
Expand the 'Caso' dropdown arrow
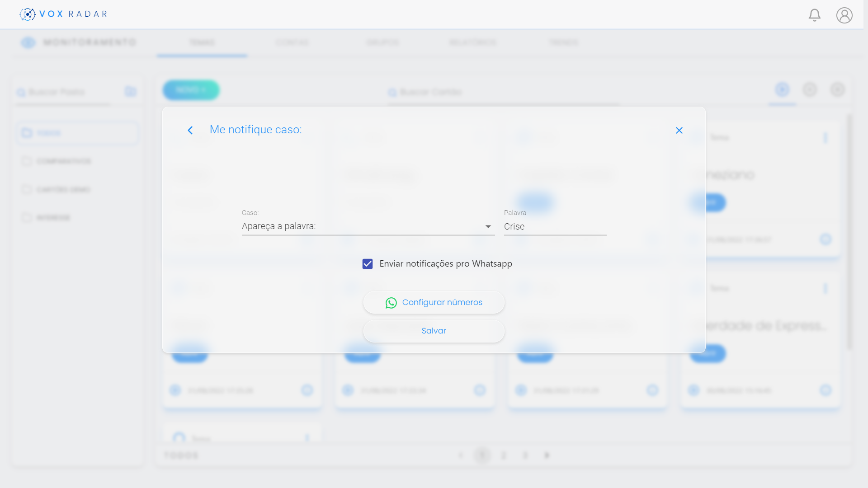point(488,226)
